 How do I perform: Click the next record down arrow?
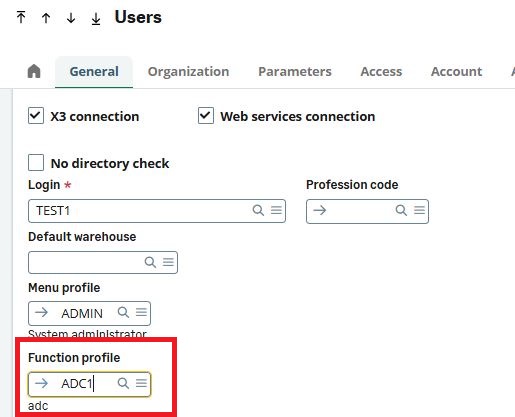tap(71, 18)
